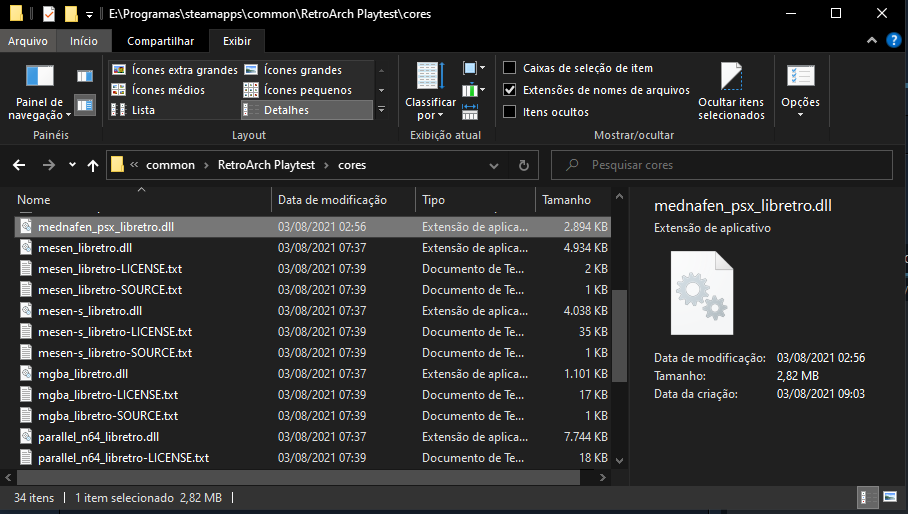Click the file list scroll down arrow
908x514 pixels.
620,461
